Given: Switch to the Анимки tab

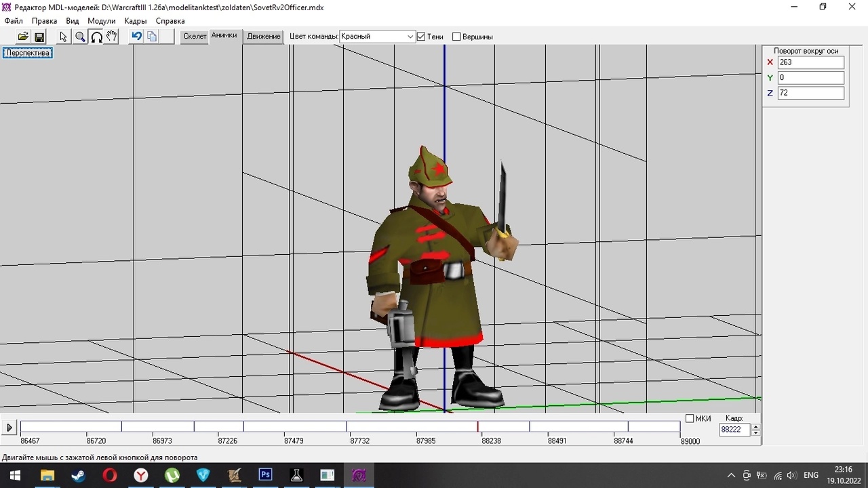Looking at the screenshot, I should (x=224, y=36).
